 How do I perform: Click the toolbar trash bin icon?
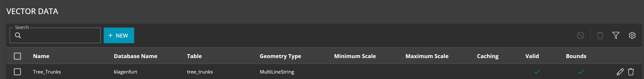point(600,36)
